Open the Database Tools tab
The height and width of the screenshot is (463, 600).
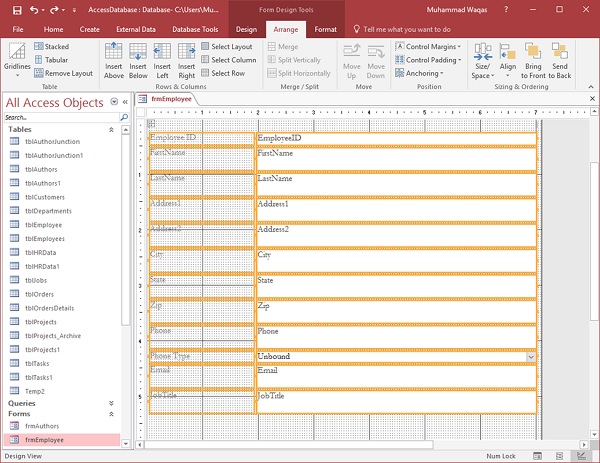(195, 29)
